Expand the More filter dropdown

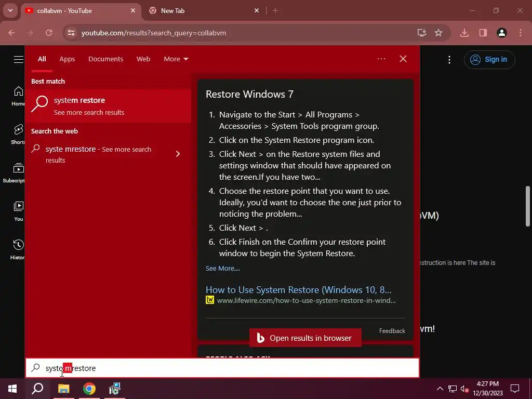pos(176,59)
